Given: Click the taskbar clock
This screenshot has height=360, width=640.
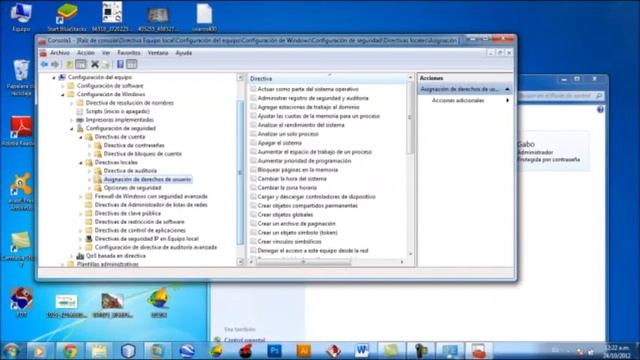Looking at the screenshot, I should [617, 351].
